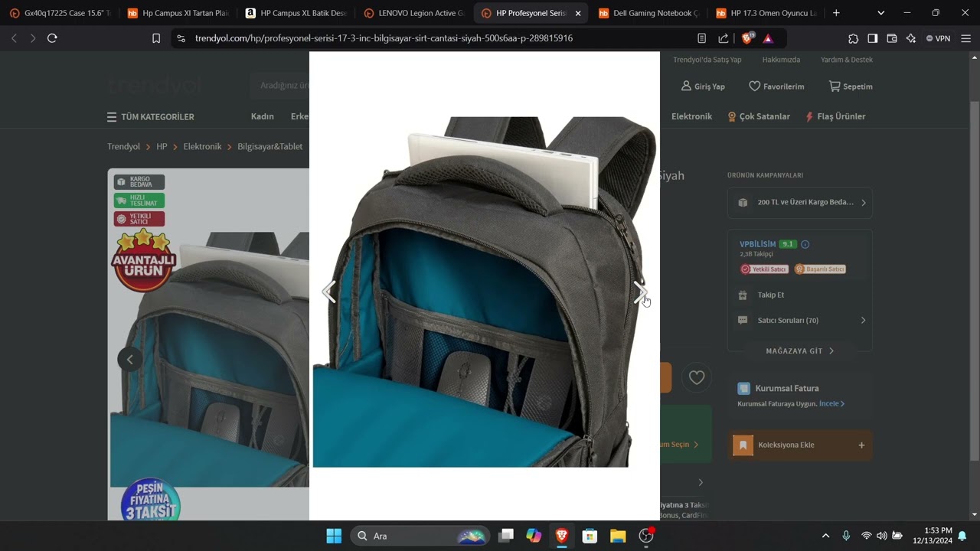This screenshot has width=980, height=551.
Task: Switch to Gx40q17225 Case 15.6 tab
Action: pyautogui.click(x=60, y=13)
